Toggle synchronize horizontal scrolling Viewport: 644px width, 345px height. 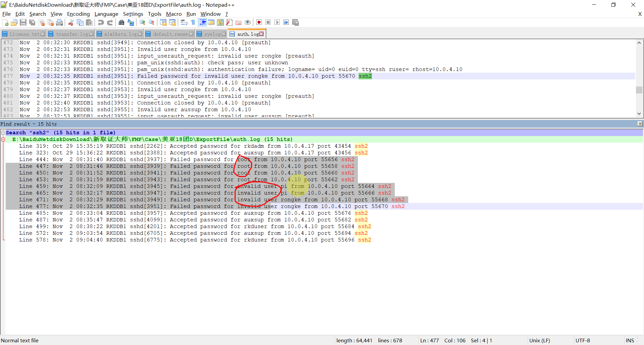click(x=172, y=22)
